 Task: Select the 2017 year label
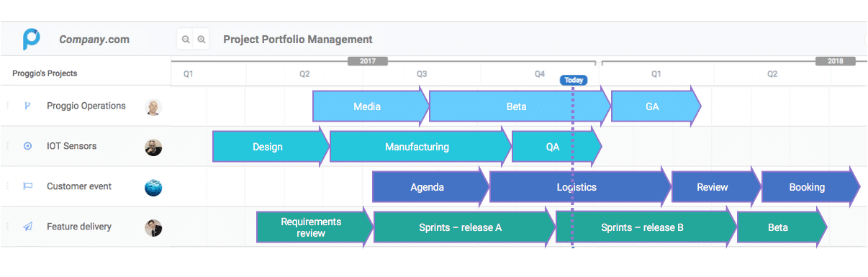pos(368,61)
